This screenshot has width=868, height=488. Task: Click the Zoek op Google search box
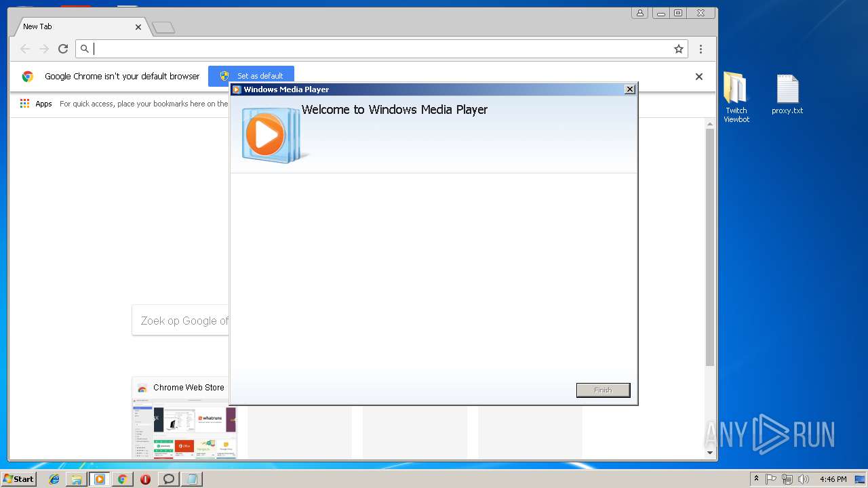(x=180, y=321)
